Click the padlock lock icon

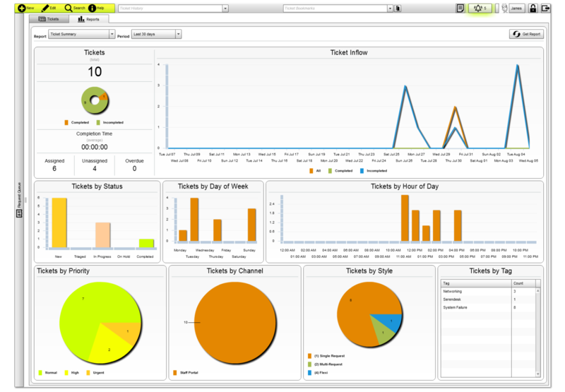click(x=533, y=8)
